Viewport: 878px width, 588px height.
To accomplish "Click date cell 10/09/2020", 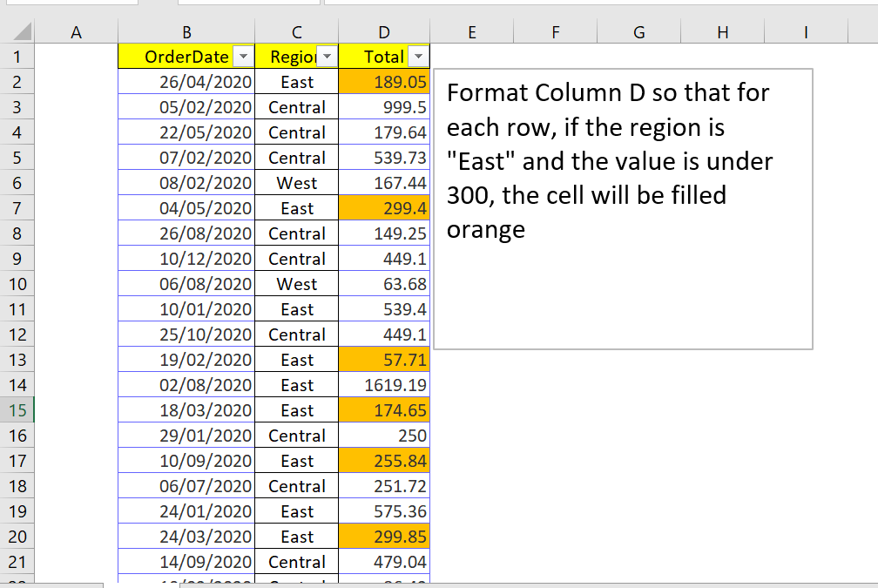I will point(186,461).
